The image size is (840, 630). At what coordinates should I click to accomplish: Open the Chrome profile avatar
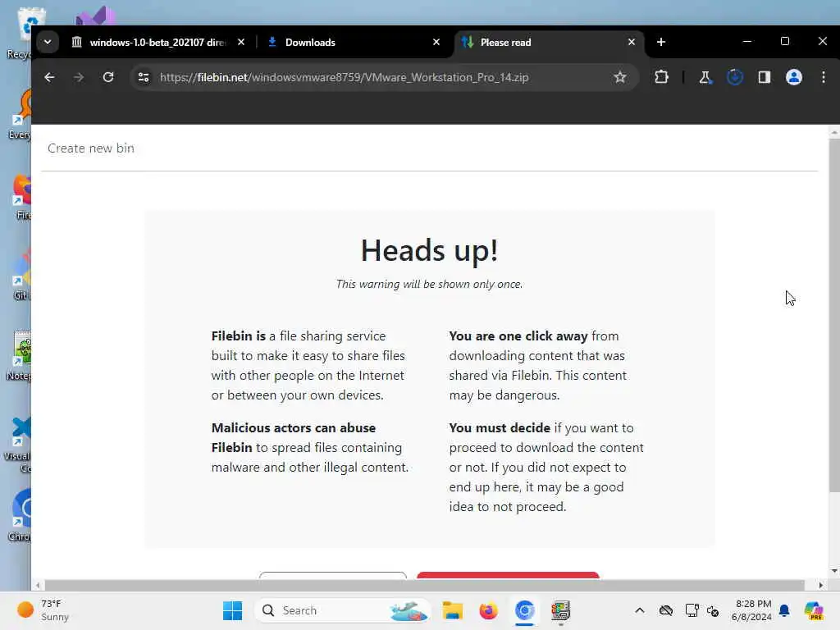pyautogui.click(x=793, y=77)
